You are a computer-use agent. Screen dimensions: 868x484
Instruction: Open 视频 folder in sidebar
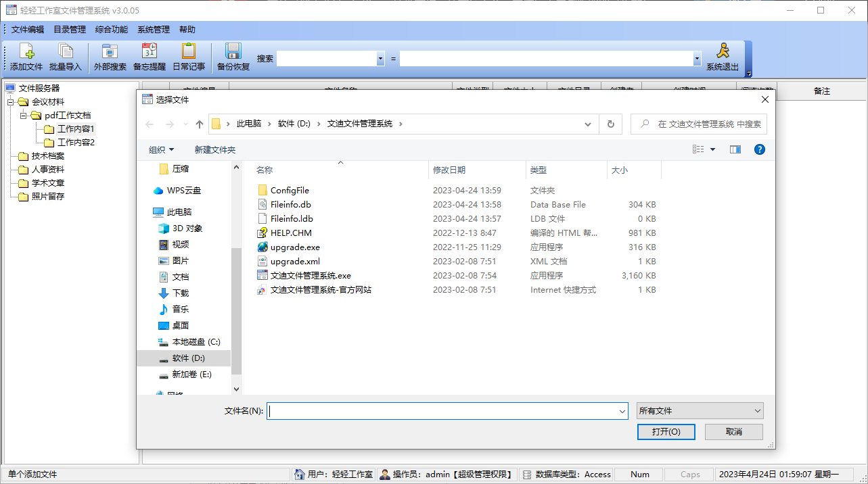pos(174,245)
